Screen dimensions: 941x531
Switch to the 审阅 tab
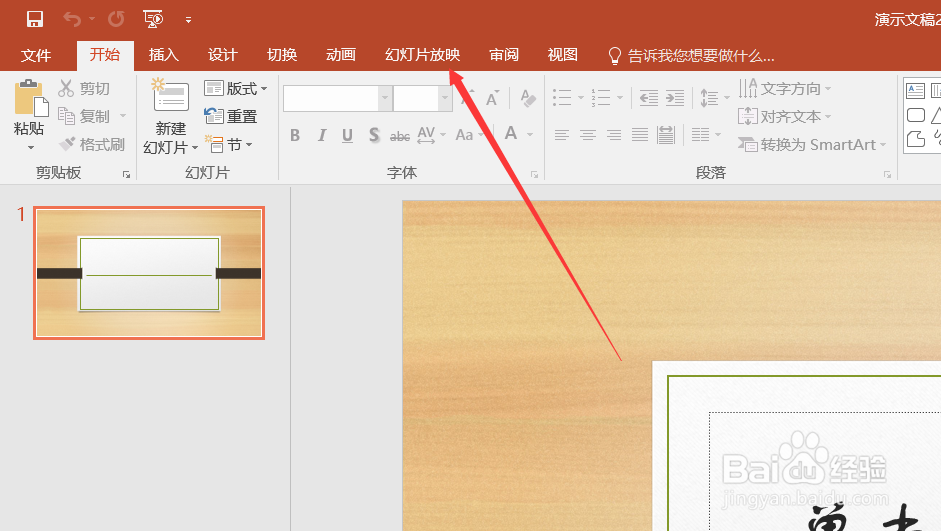point(504,55)
